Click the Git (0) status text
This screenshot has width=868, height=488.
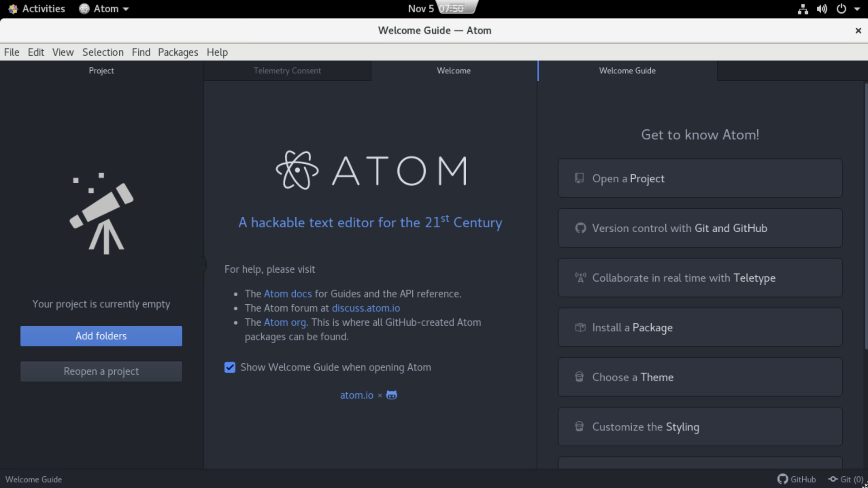[x=852, y=479]
